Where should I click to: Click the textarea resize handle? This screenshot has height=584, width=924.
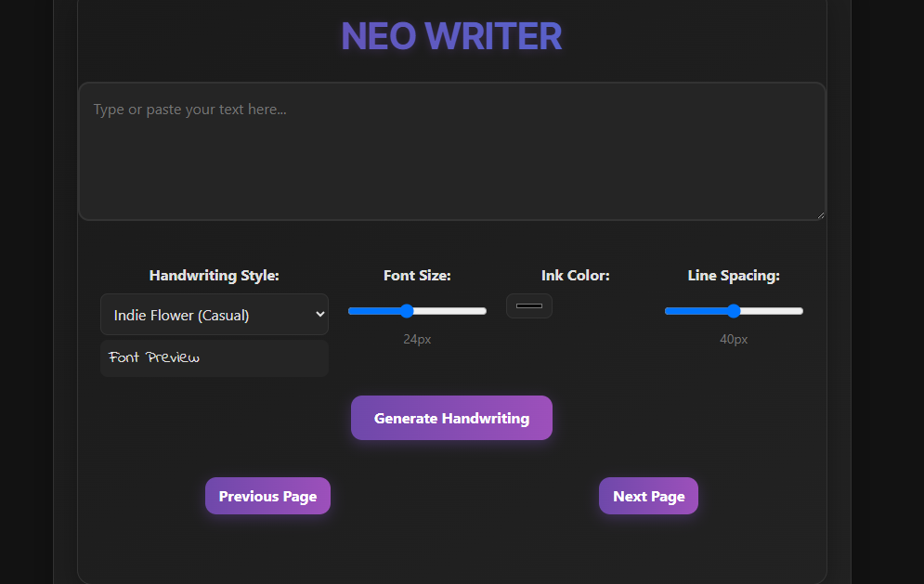[821, 215]
